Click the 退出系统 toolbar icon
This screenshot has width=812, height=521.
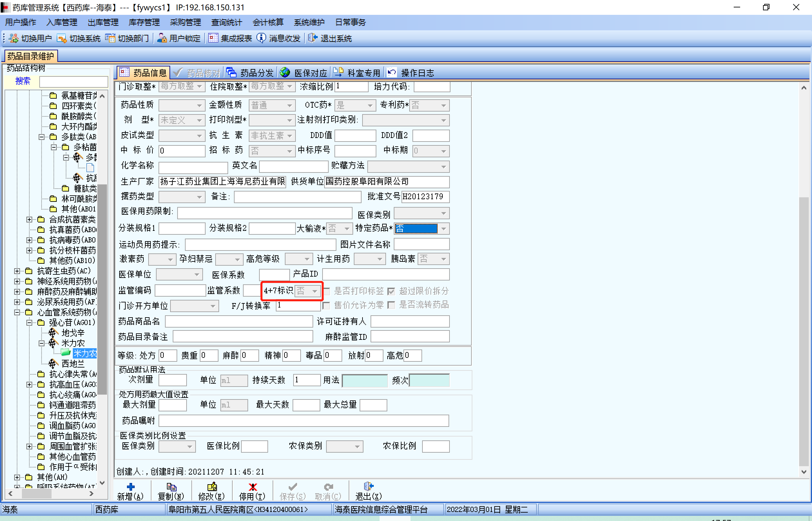pyautogui.click(x=313, y=38)
